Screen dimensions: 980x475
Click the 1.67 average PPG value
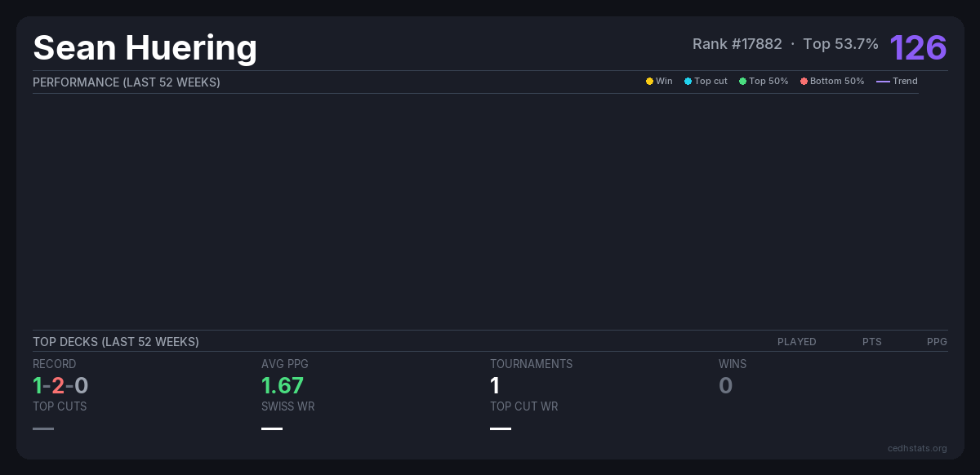(x=283, y=385)
